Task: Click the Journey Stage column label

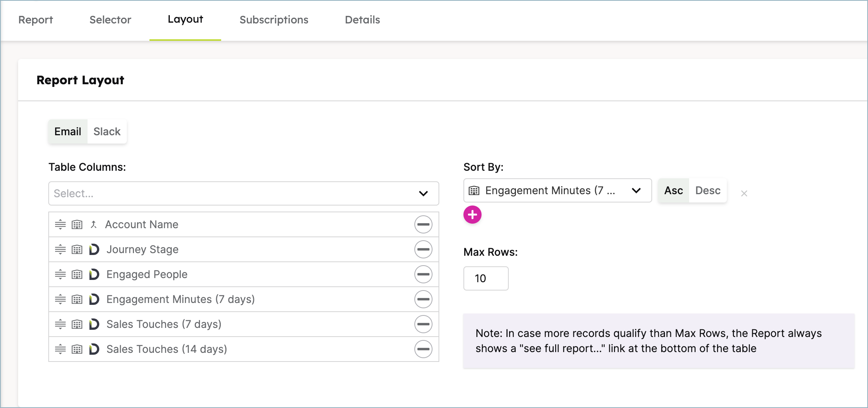Action: 143,249
